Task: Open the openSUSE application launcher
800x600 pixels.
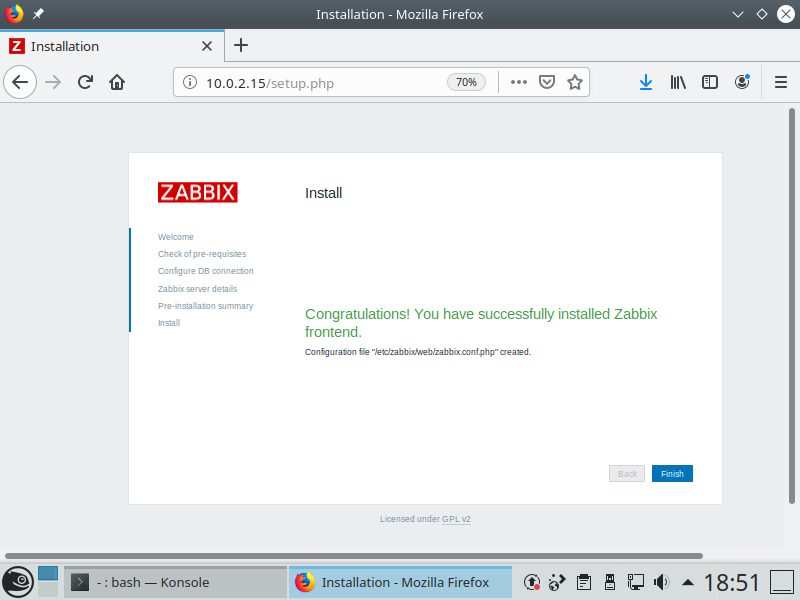Action: (x=18, y=582)
